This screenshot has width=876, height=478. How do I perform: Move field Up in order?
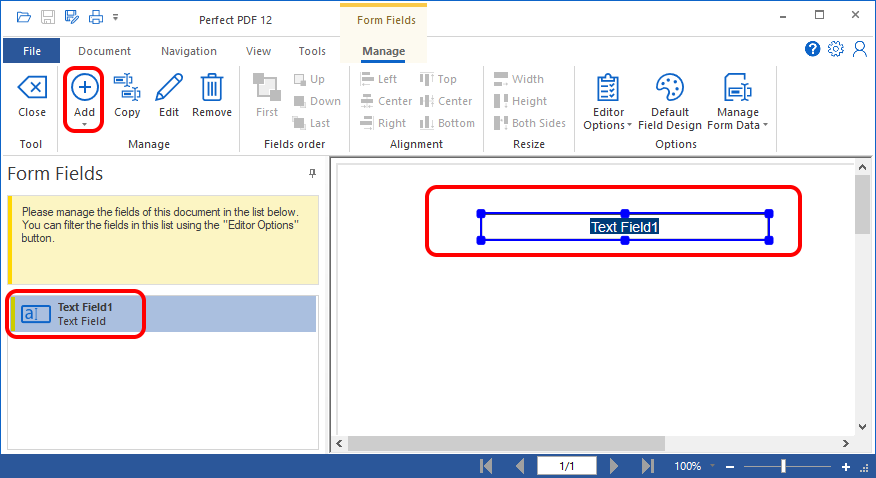tap(310, 79)
